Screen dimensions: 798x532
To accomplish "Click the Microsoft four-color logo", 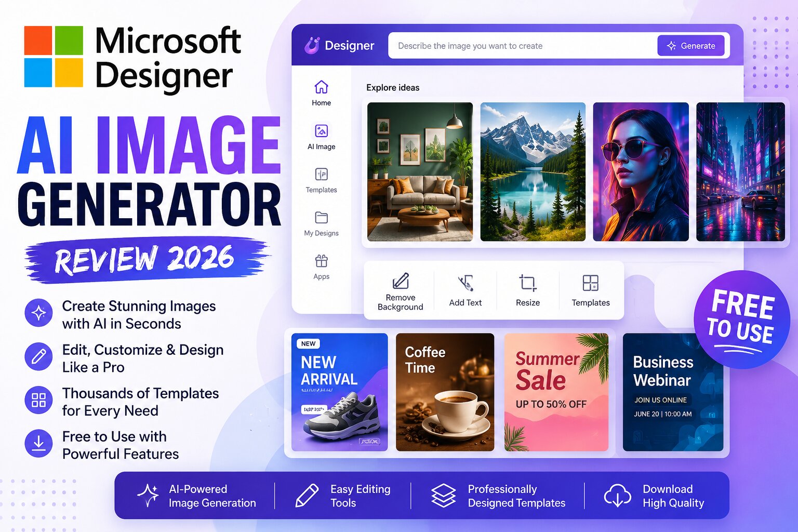I will (54, 57).
